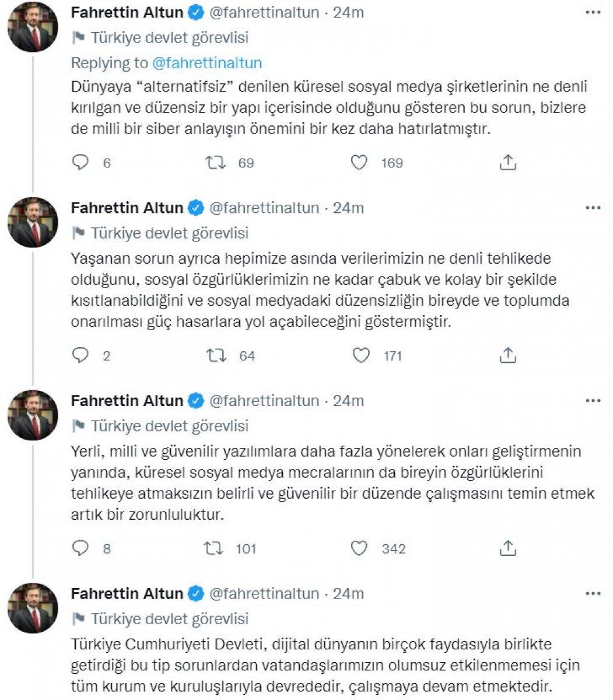Click the reply icon on the first tweet
Image resolution: width=613 pixels, height=700 pixels.
click(x=82, y=164)
